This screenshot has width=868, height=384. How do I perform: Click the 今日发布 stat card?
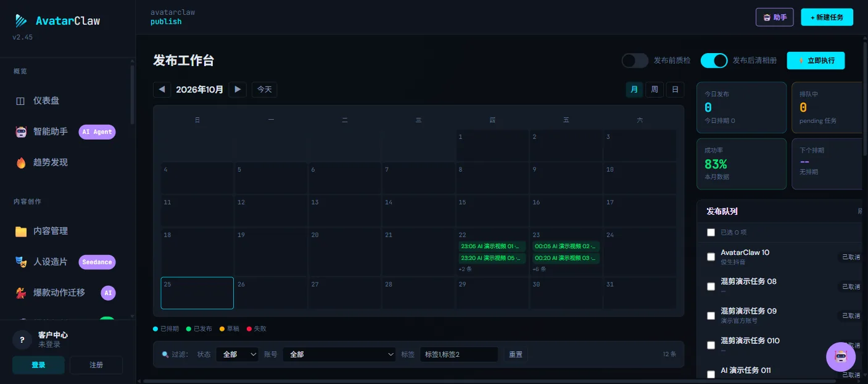[x=742, y=107]
